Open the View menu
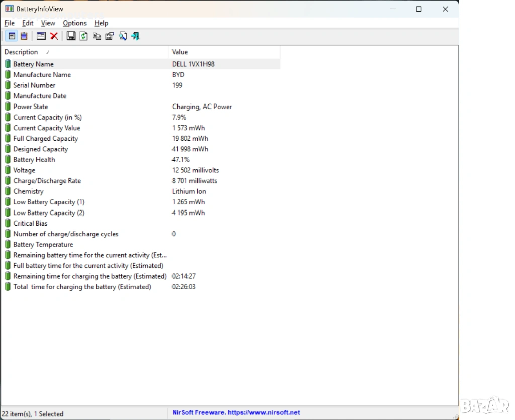 (48, 23)
